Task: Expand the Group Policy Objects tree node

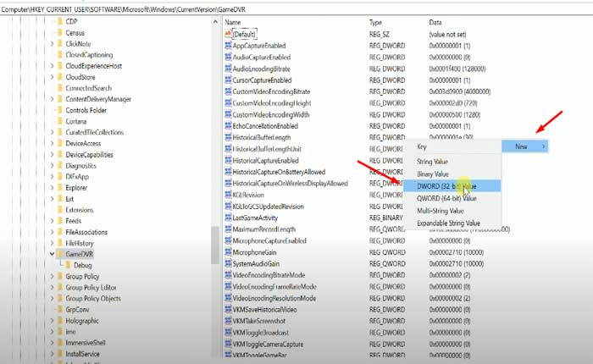Action: coord(53,298)
